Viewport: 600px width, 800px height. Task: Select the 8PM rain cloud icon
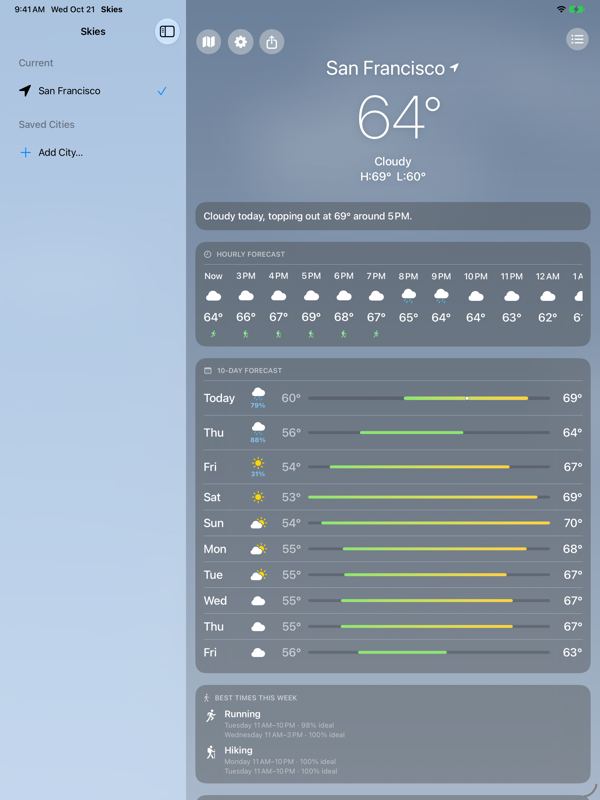pyautogui.click(x=409, y=296)
